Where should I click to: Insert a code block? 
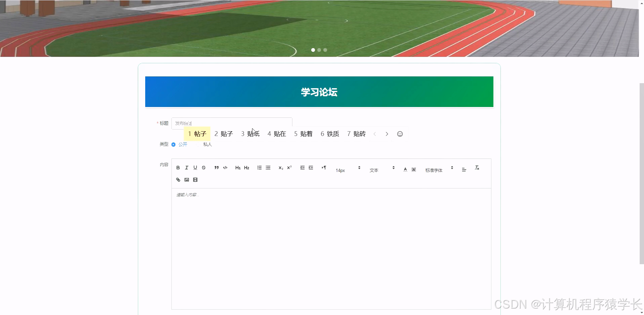225,167
